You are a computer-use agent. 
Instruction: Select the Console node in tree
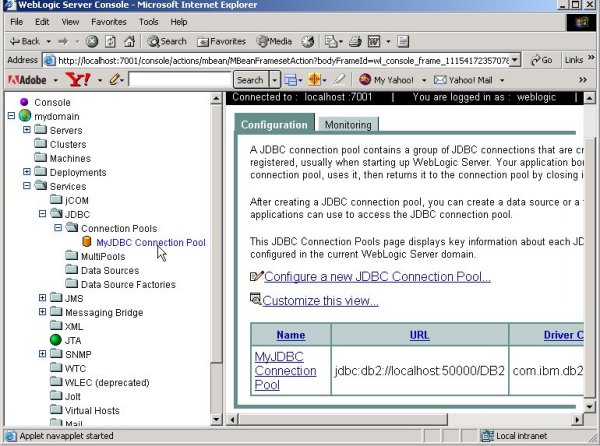pyautogui.click(x=52, y=103)
